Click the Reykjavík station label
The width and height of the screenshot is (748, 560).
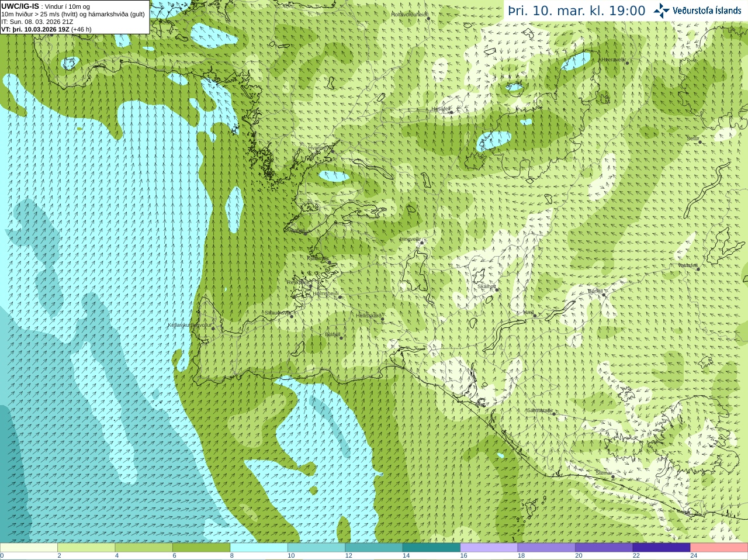point(299,282)
